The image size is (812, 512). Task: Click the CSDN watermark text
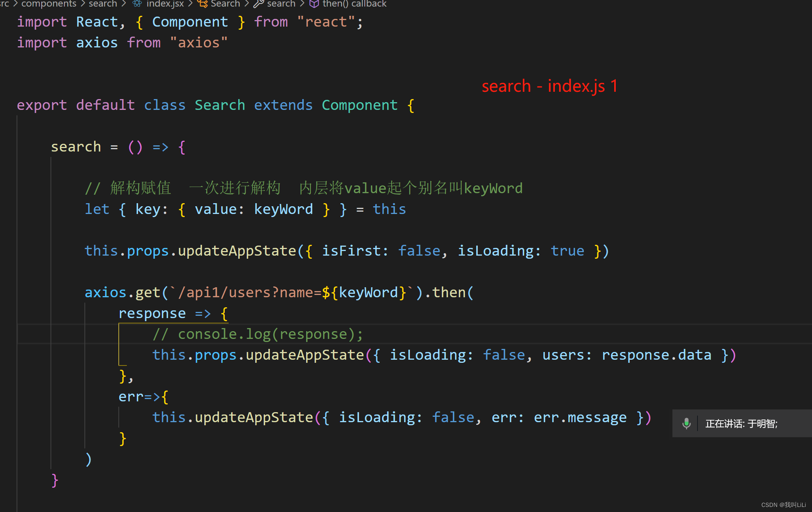(783, 505)
